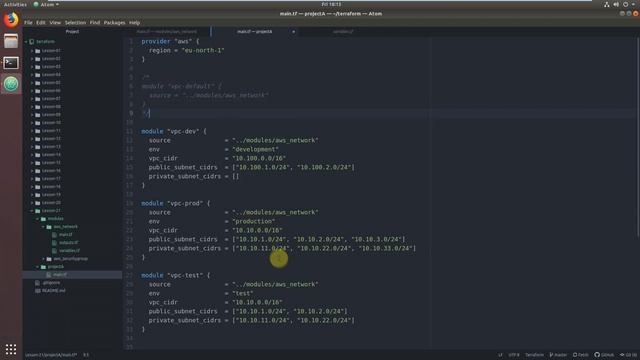The image size is (640, 360).
Task: Select Lesson-12 folder icon
Action: click(x=38, y=139)
